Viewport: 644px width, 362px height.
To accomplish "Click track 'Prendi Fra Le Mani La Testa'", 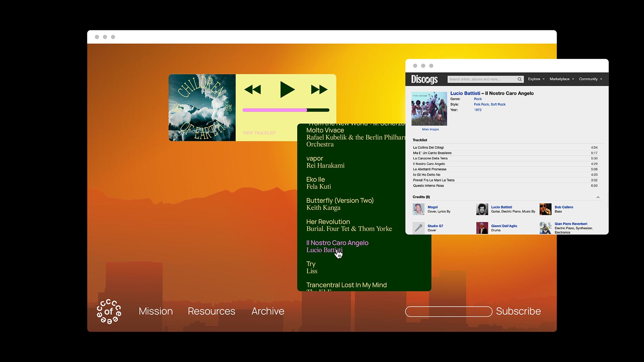I will pyautogui.click(x=505, y=180).
